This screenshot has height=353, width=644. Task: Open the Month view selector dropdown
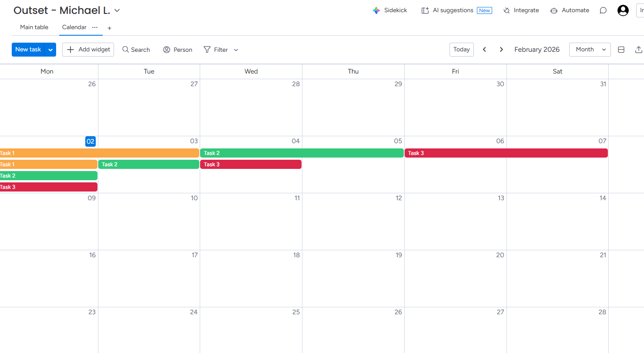click(590, 50)
